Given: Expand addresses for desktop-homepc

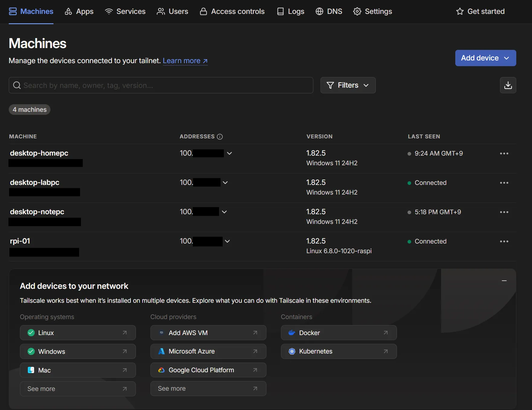Looking at the screenshot, I should coord(230,153).
